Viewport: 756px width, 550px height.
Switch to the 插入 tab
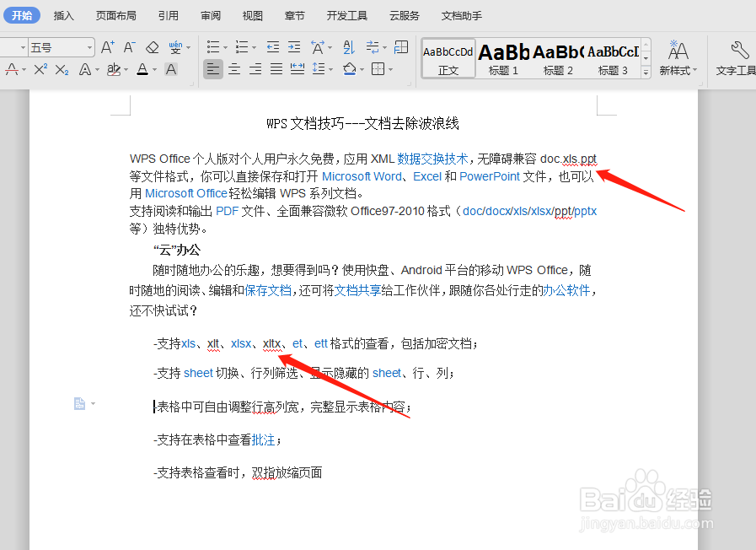64,16
